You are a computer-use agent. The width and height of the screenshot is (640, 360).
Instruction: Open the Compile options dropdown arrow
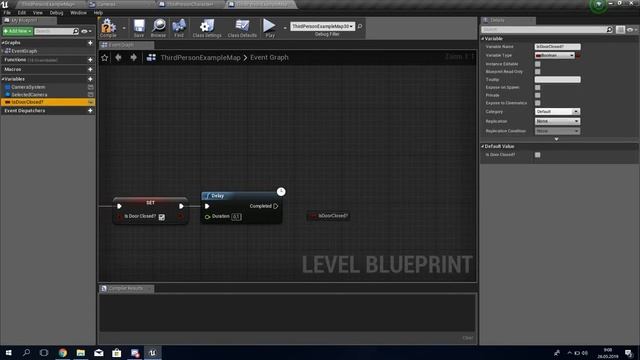pos(124,28)
